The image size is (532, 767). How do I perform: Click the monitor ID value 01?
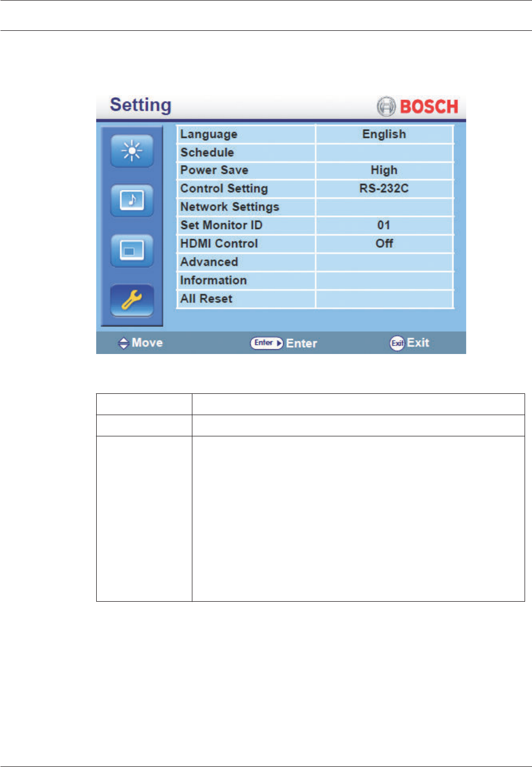(x=384, y=225)
